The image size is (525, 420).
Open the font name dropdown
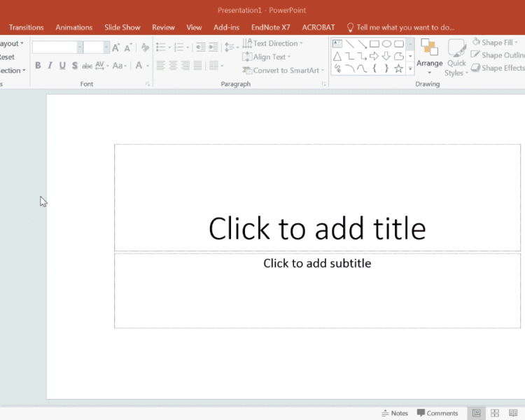[x=79, y=48]
